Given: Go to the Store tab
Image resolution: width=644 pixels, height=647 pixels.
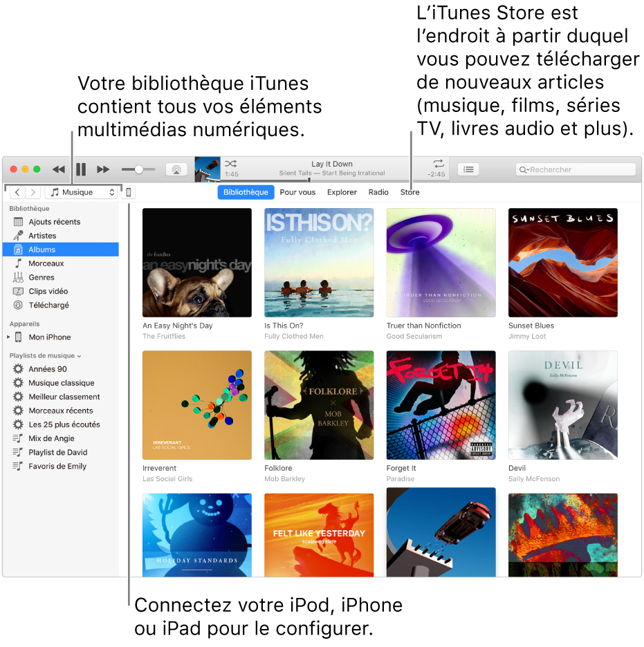Looking at the screenshot, I should pos(410,192).
